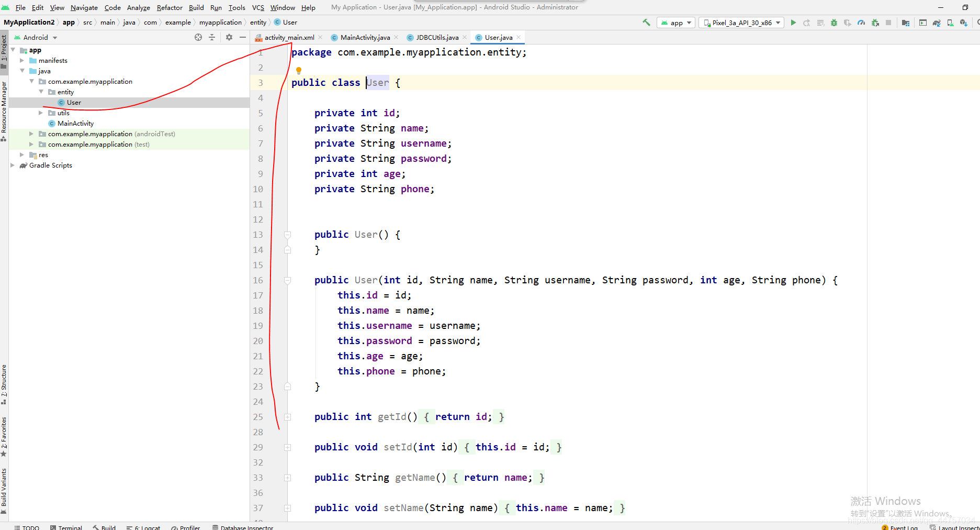This screenshot has height=530, width=980.
Task: Click the lightbulb intention action in the editor
Action: click(298, 70)
